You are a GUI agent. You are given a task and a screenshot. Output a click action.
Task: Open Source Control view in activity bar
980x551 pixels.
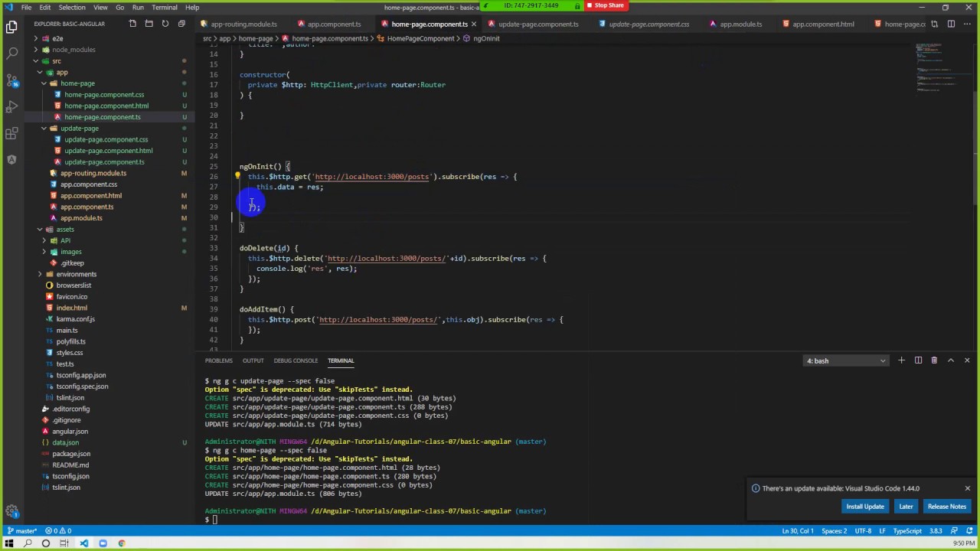tap(11, 80)
